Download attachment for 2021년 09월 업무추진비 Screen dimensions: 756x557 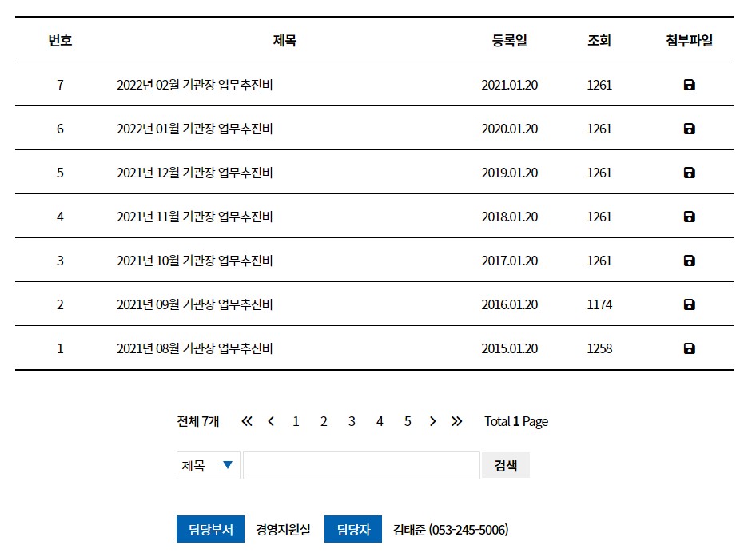coord(690,304)
